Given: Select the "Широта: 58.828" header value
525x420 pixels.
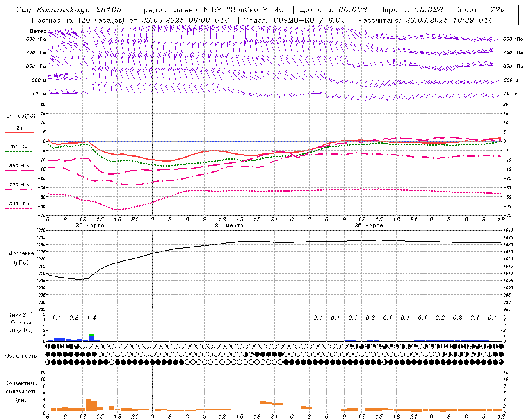Looking at the screenshot, I should click(x=411, y=10).
